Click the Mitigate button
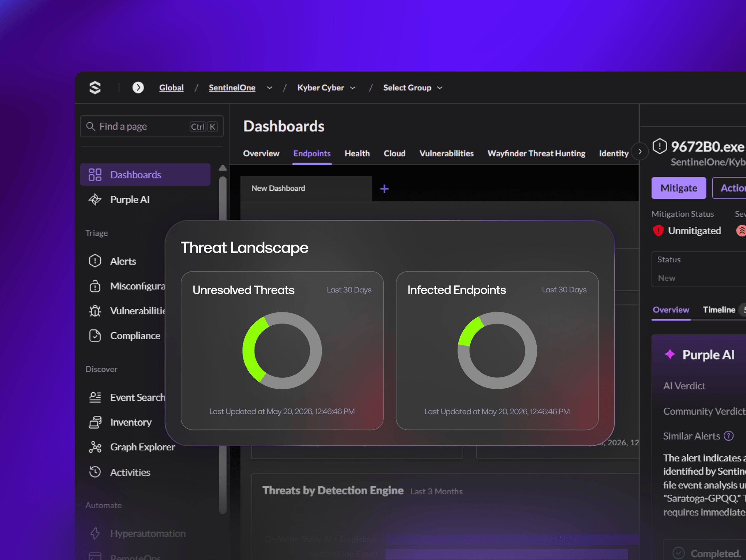746x560 pixels. tap(679, 188)
